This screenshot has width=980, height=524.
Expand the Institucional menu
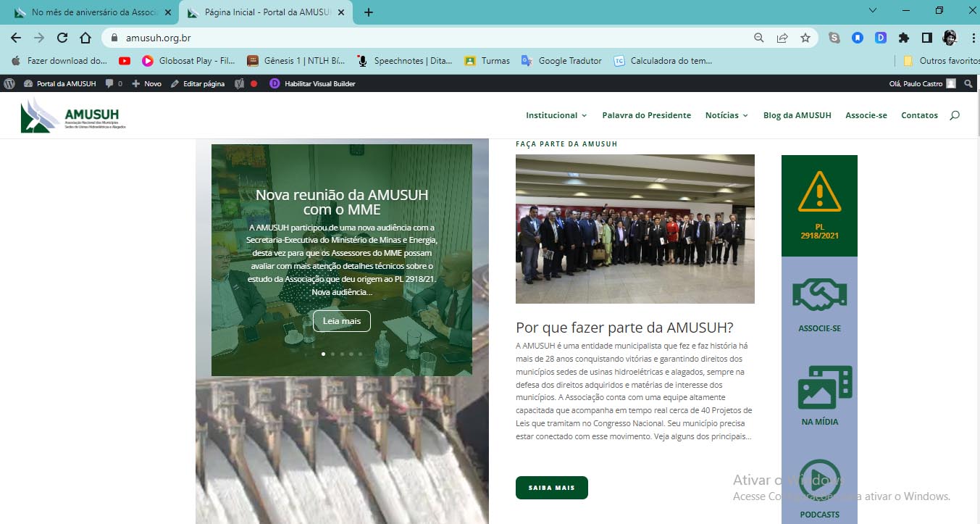pos(556,115)
